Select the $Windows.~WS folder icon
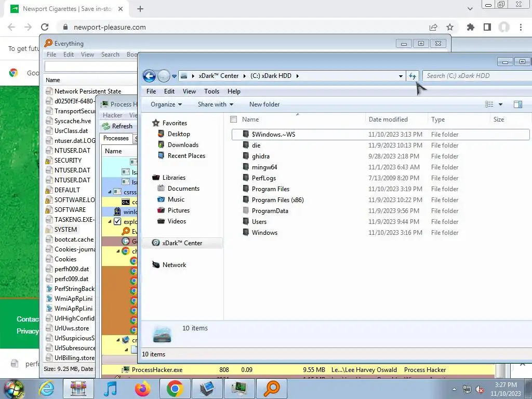Viewport: 532px width, 399px height. 246,135
